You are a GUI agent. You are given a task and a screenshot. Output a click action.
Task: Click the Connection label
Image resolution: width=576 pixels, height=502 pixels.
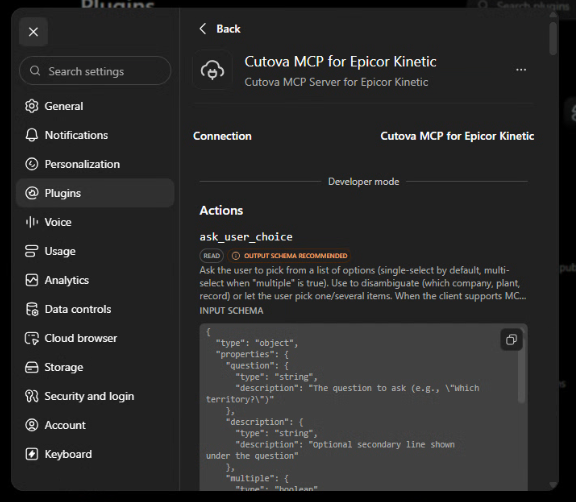click(x=222, y=136)
